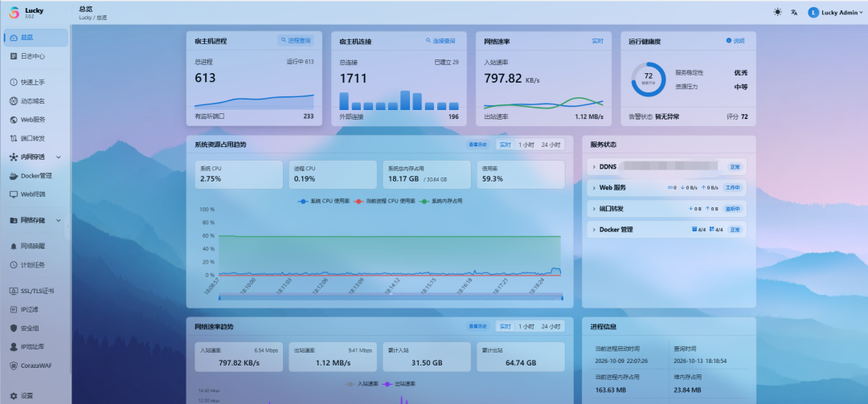This screenshot has width=868, height=404.
Task: Open the Lucky Admin user dropdown arrow
Action: tap(861, 13)
